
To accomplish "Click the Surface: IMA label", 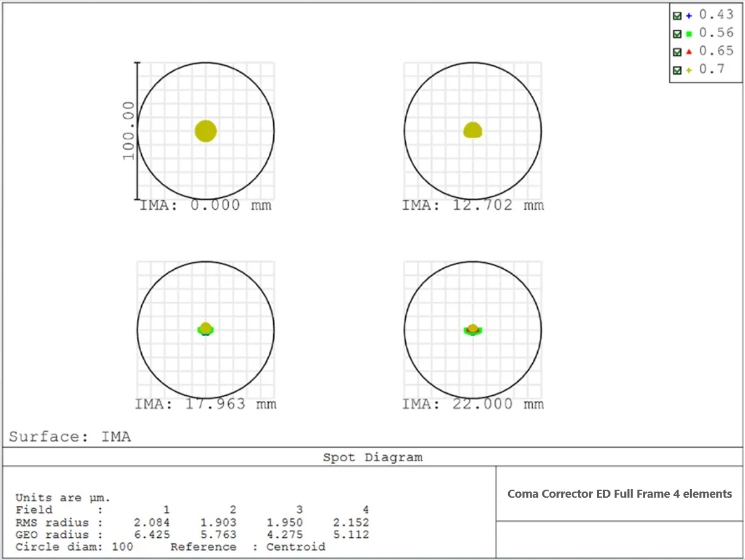I will (70, 437).
